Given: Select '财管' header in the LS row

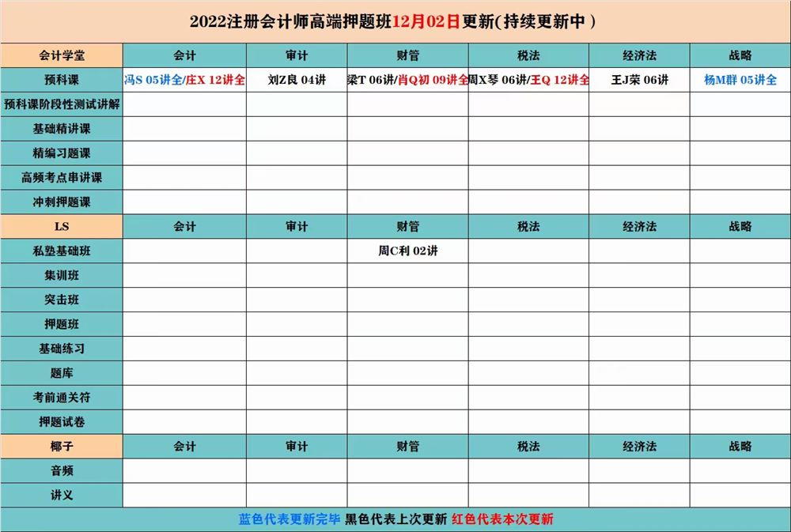Looking at the screenshot, I should [x=407, y=226].
